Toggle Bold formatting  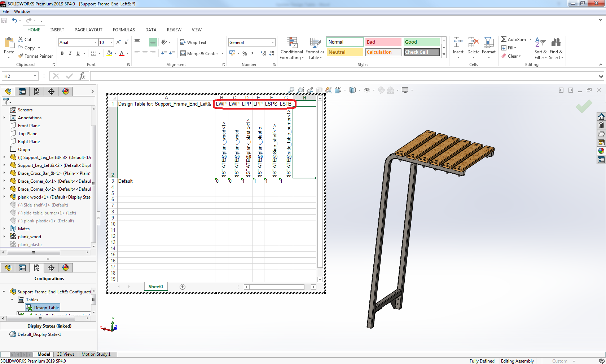(62, 53)
